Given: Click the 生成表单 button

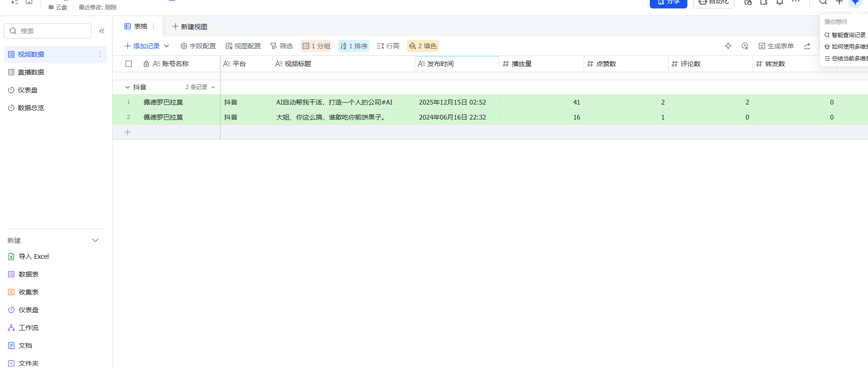Looking at the screenshot, I should (776, 46).
